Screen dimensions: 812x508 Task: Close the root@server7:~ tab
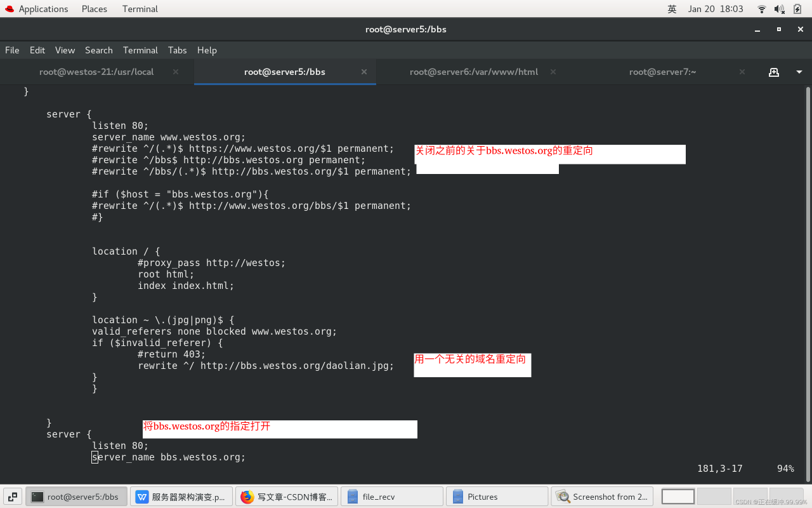click(x=742, y=72)
